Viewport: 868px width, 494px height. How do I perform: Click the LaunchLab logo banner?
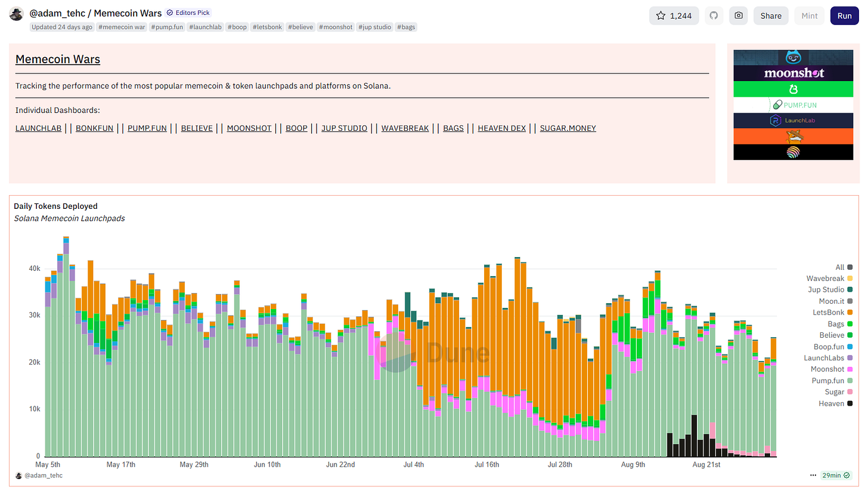[793, 120]
